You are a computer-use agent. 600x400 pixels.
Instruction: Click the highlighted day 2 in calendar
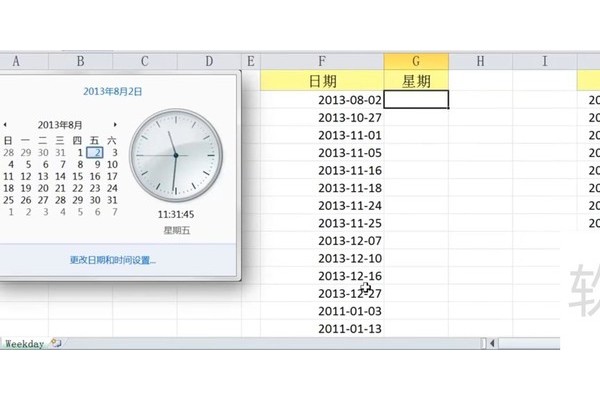95,153
